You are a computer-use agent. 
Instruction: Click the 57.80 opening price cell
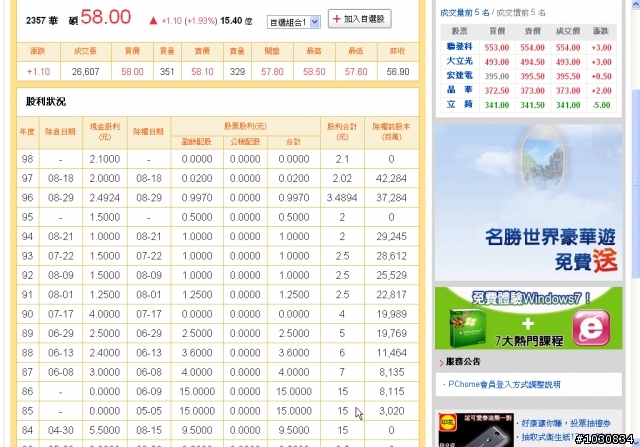pos(272,72)
